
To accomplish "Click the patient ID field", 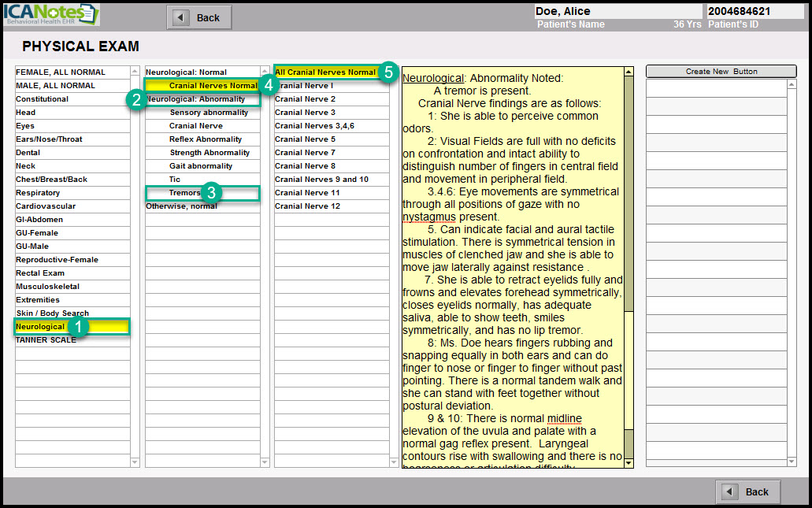I will click(755, 11).
